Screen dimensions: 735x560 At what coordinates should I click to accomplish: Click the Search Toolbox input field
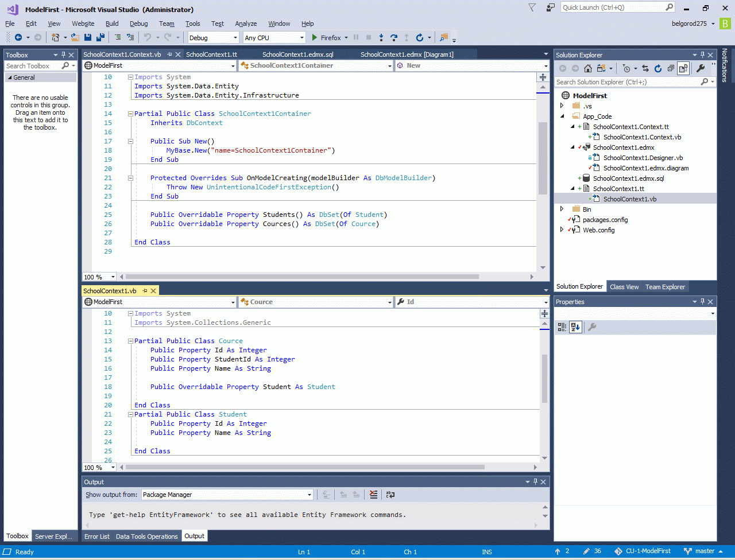[x=33, y=66]
